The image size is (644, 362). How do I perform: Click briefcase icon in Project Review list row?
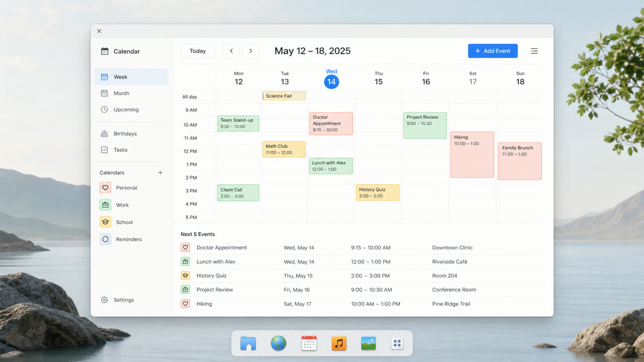click(185, 290)
